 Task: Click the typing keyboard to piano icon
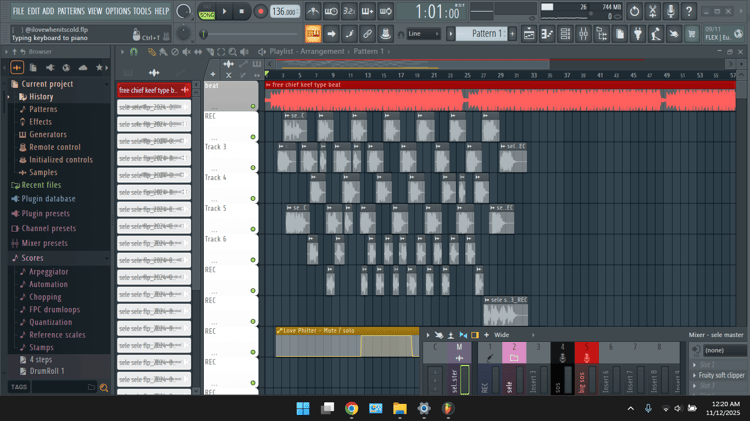pos(313,34)
